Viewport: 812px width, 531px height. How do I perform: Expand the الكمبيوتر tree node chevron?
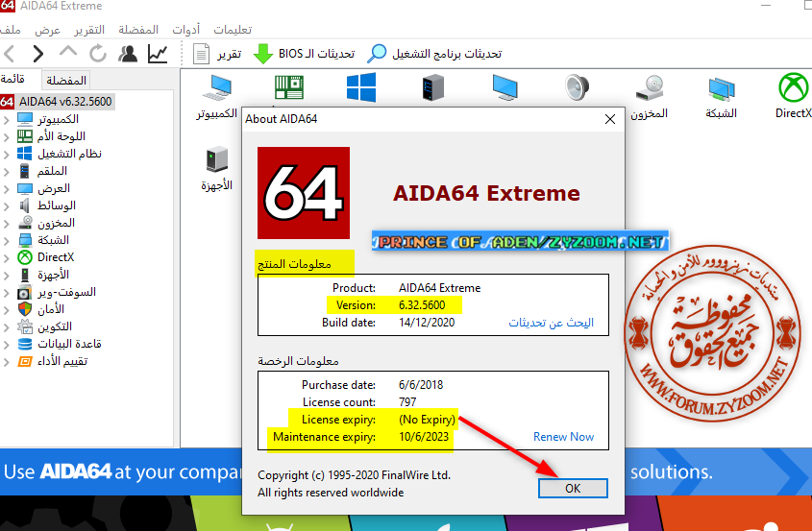[6, 120]
